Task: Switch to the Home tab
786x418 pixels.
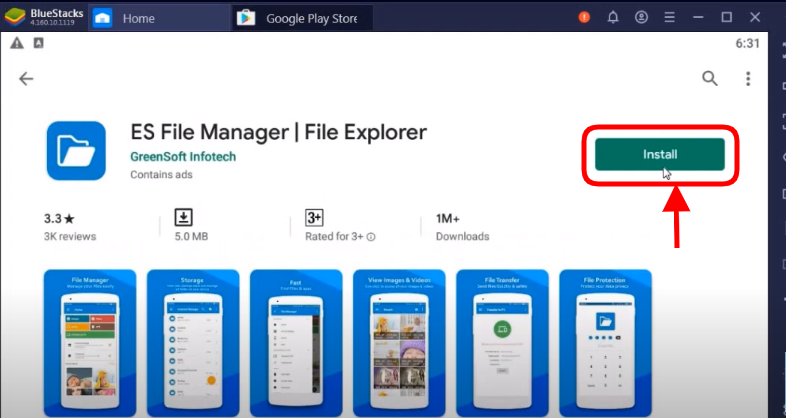Action: (159, 18)
